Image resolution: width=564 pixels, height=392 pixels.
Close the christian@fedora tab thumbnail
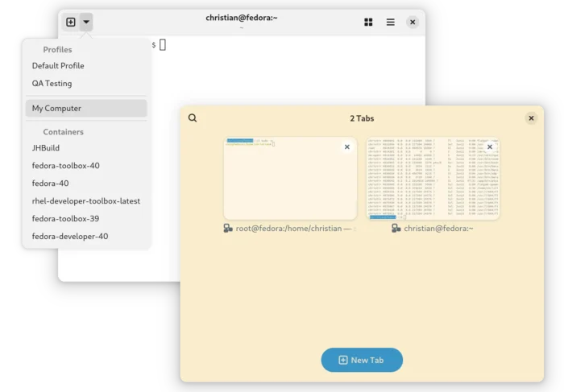[x=489, y=147]
